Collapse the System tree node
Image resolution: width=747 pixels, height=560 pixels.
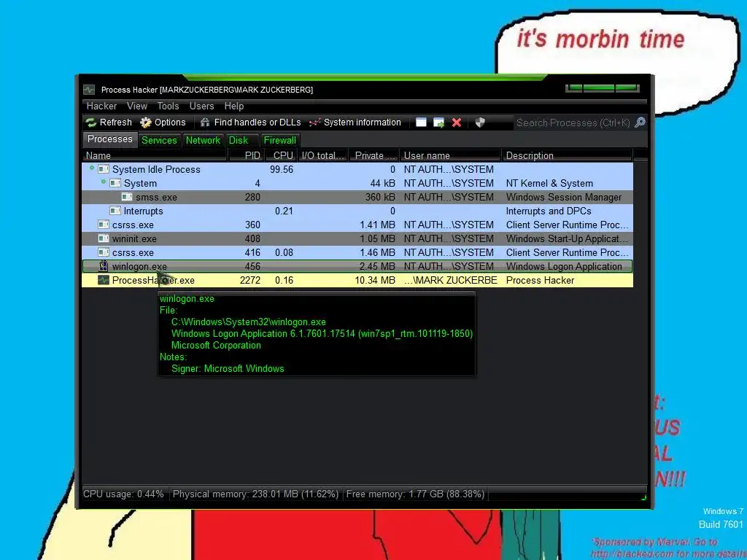click(x=104, y=182)
